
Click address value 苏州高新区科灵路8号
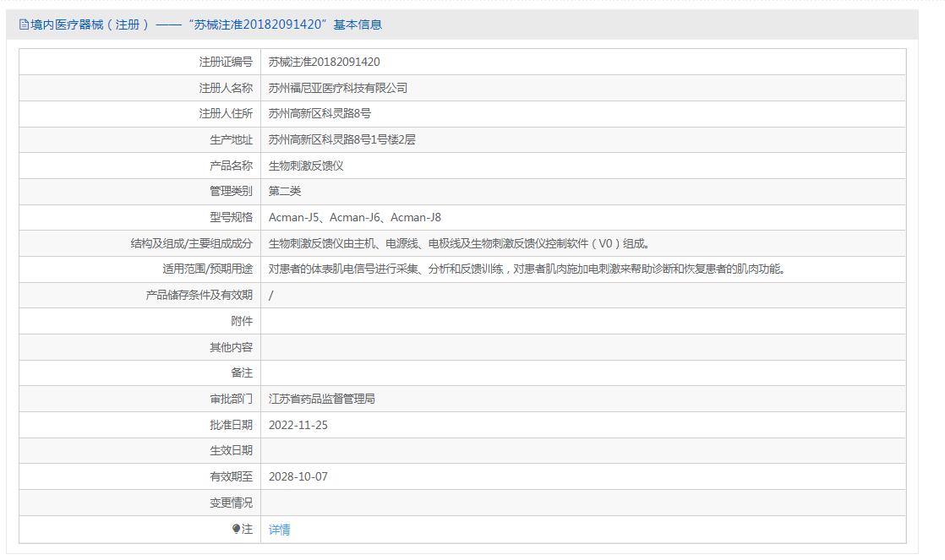tap(320, 113)
